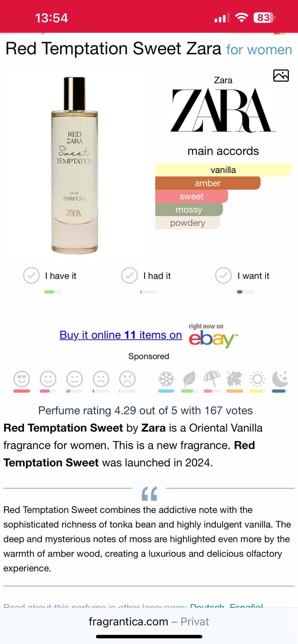The height and width of the screenshot is (644, 298).
Task: Vote spring with the leaf icon
Action: click(188, 379)
